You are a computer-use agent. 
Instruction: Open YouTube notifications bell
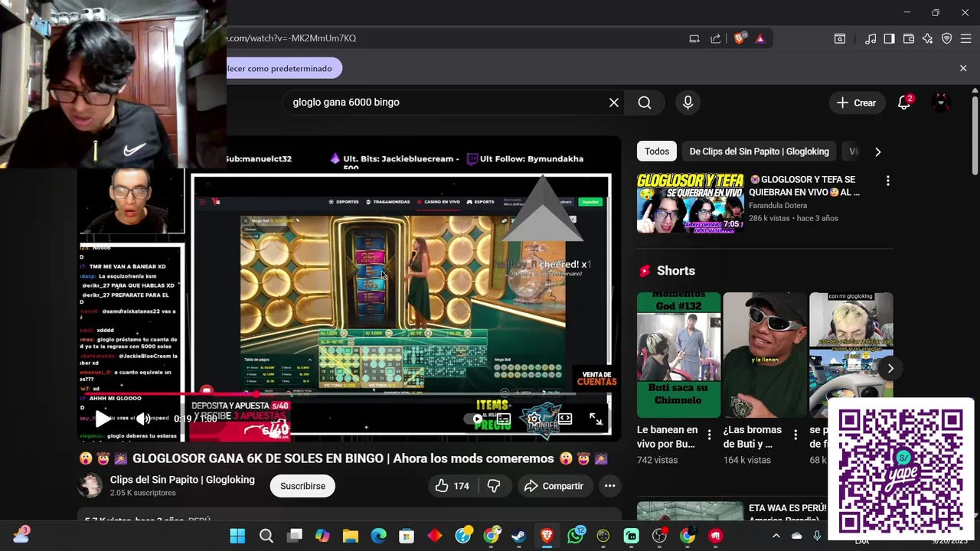tap(904, 103)
